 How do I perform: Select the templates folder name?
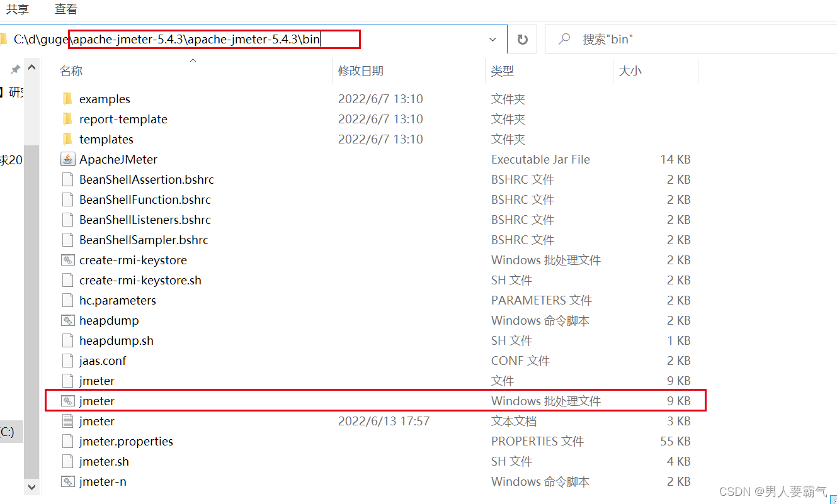pyautogui.click(x=106, y=139)
